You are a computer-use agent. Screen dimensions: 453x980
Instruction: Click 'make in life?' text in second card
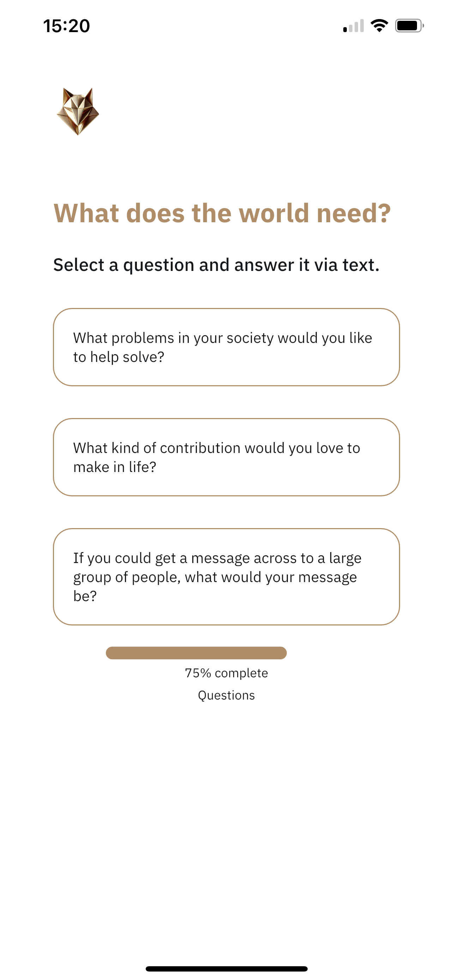click(x=115, y=467)
